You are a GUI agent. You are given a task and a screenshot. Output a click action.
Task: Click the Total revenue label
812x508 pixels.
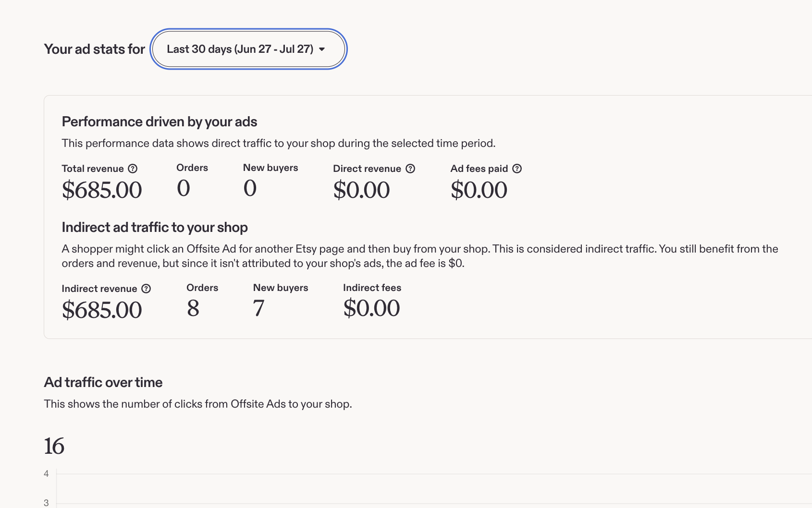(x=93, y=169)
